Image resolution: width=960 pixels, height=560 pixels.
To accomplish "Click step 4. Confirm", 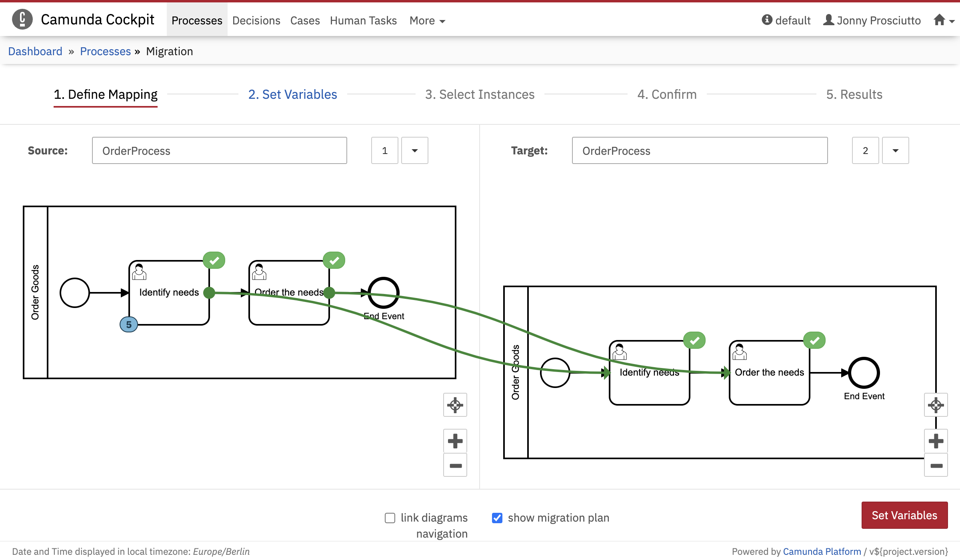I will pyautogui.click(x=667, y=94).
